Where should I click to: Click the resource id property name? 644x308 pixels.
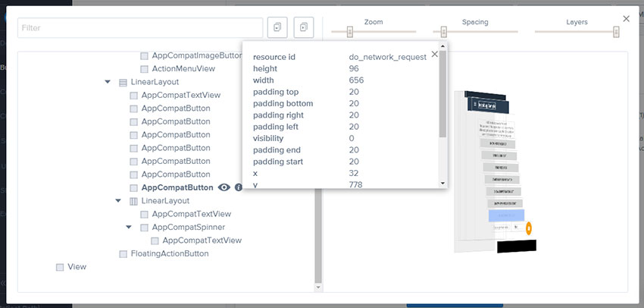coord(274,57)
